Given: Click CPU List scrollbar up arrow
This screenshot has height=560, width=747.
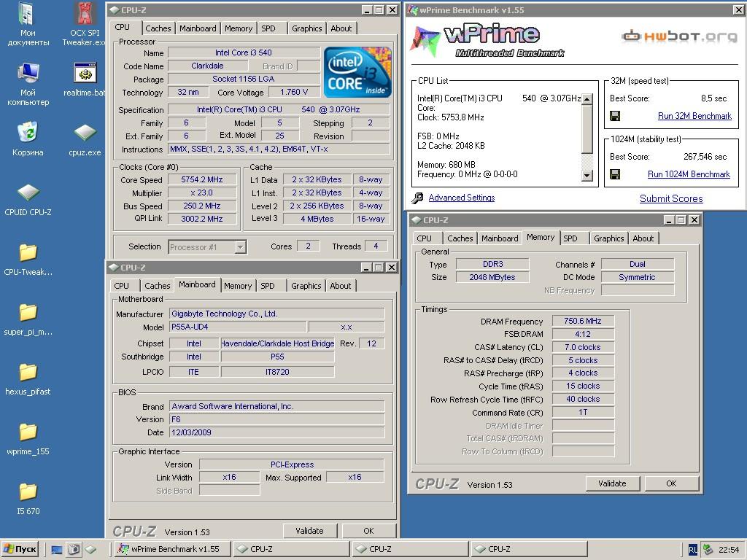Looking at the screenshot, I should point(587,99).
